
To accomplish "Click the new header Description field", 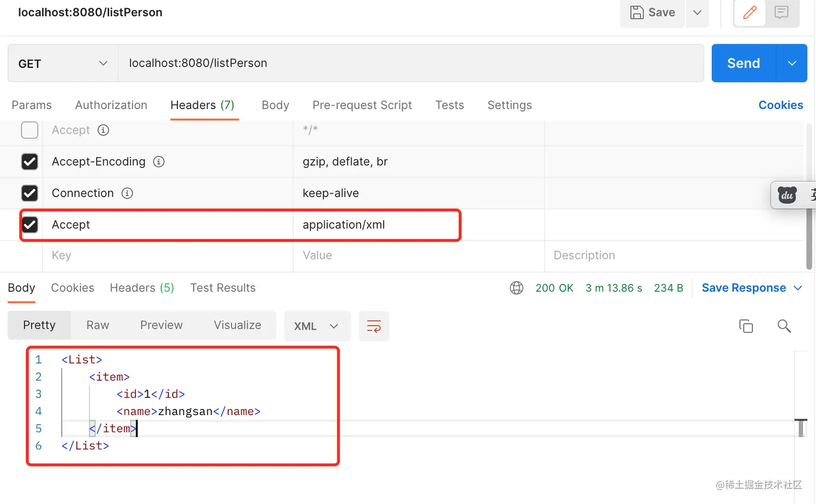I will [675, 255].
